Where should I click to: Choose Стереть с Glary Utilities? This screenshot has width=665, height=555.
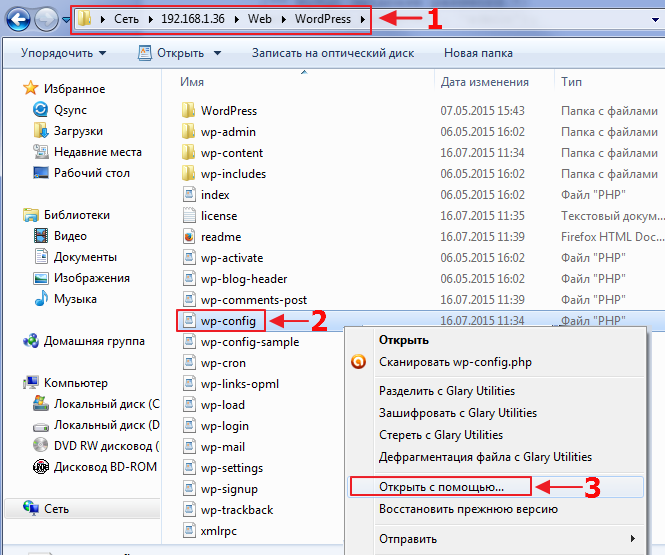pyautogui.click(x=441, y=435)
